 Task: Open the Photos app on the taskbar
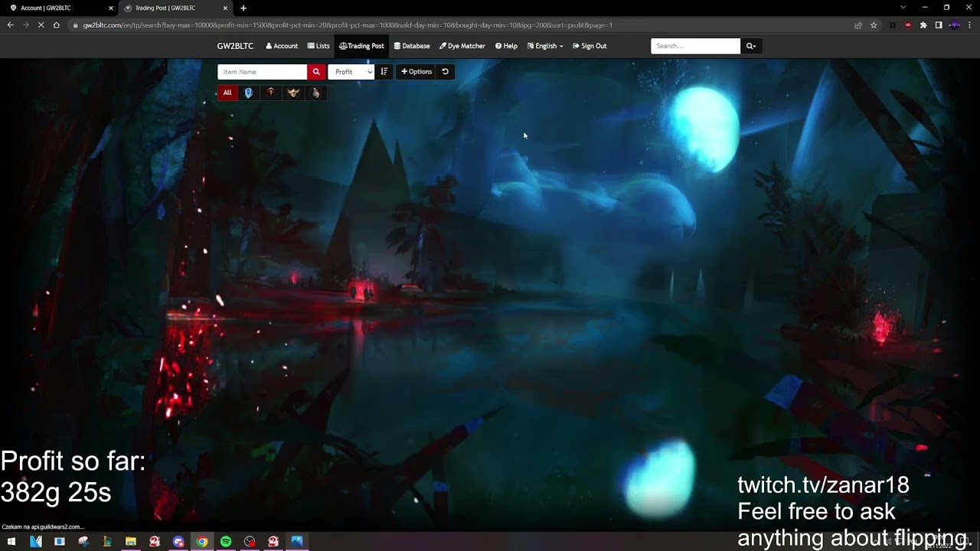click(x=297, y=542)
